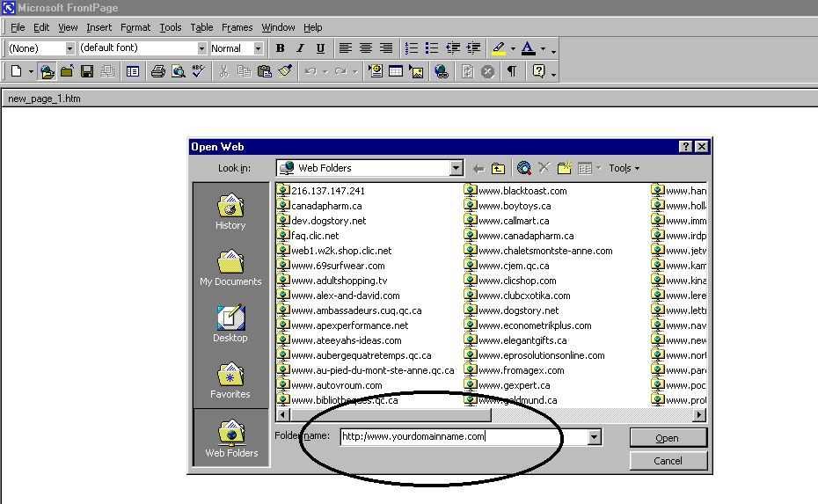
Task: Select www.dogstory.net web folder
Action: point(511,310)
